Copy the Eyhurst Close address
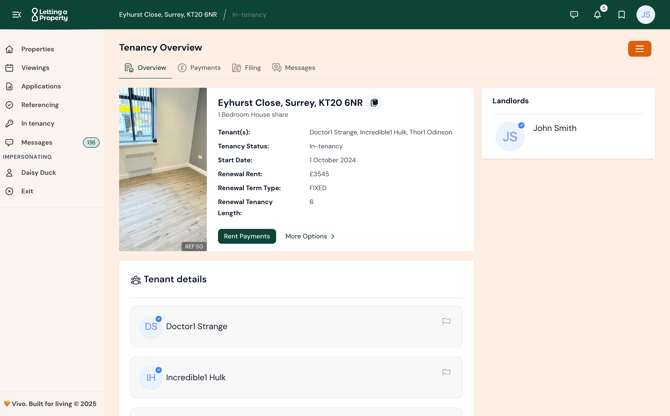This screenshot has width=670, height=416. click(375, 103)
